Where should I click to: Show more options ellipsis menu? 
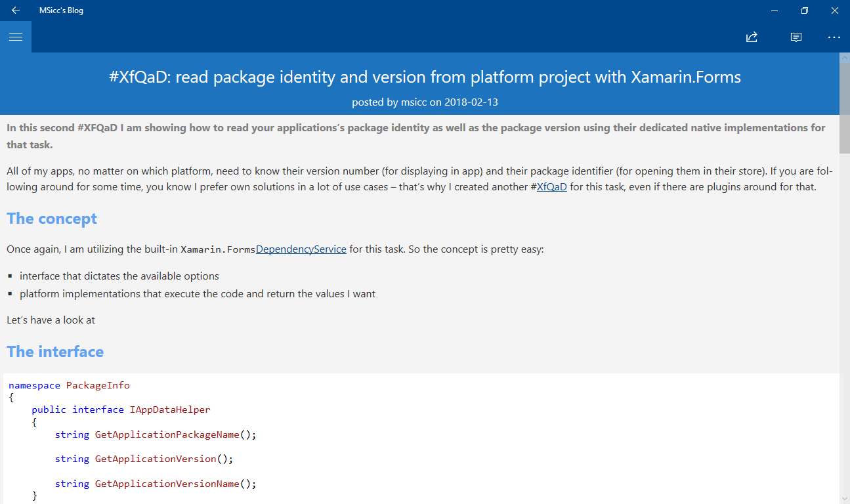click(x=834, y=37)
